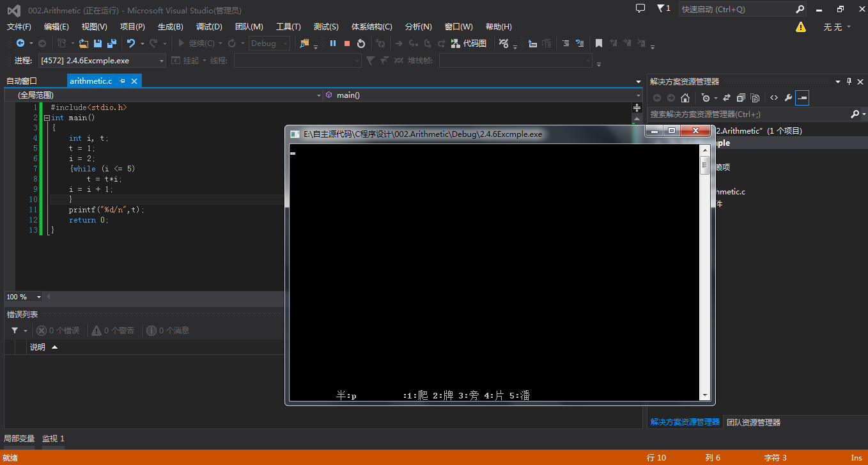Switch to the 自动窗口 tab

coord(22,81)
